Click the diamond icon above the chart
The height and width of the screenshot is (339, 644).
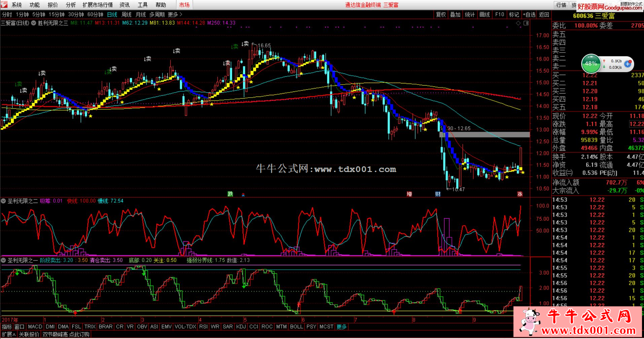point(518,23)
